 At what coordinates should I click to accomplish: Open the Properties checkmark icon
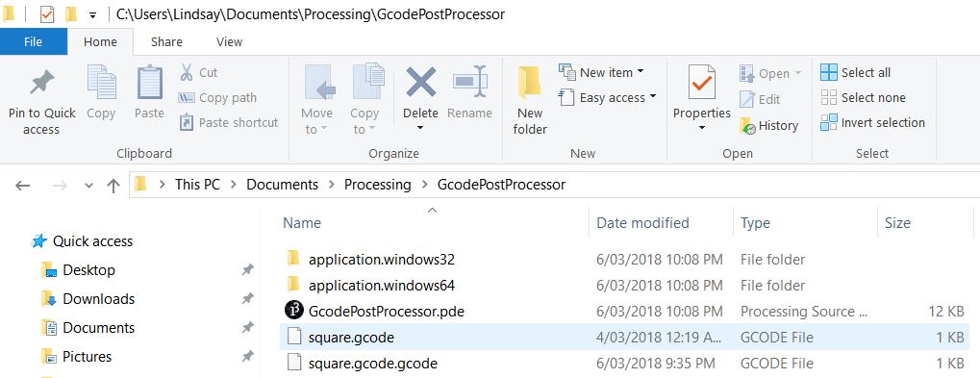coord(701,82)
